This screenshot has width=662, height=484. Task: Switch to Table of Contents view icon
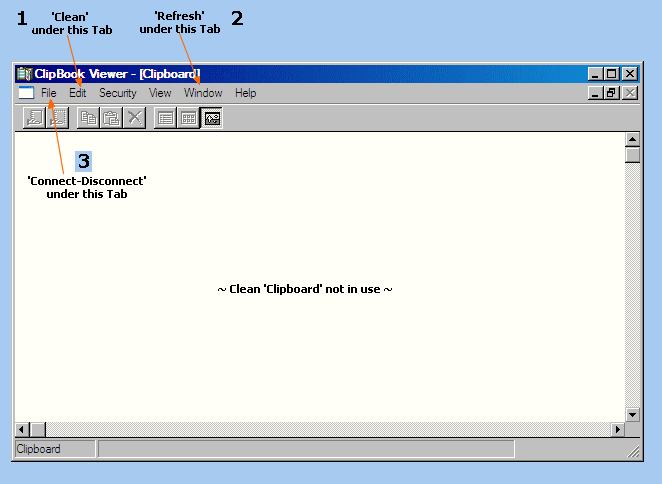166,118
